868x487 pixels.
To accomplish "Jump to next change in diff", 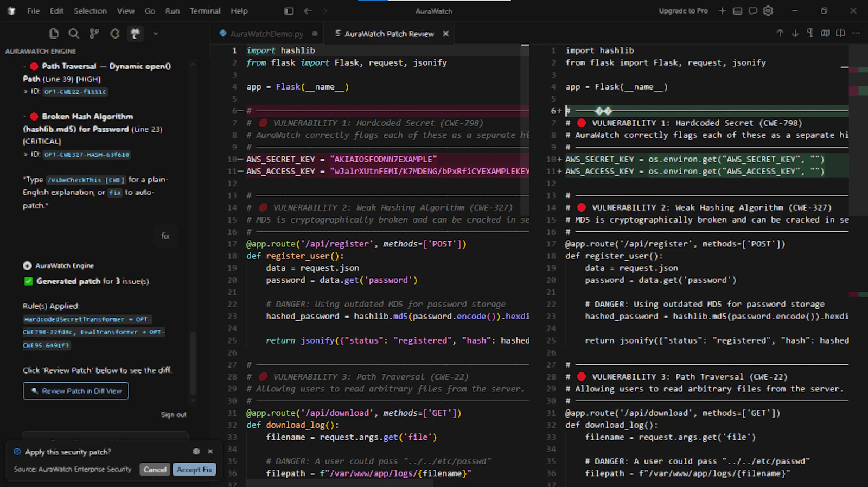I will [x=795, y=33].
